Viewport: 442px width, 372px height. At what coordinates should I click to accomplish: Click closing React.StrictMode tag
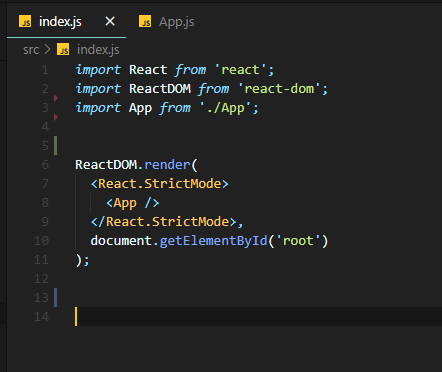163,222
